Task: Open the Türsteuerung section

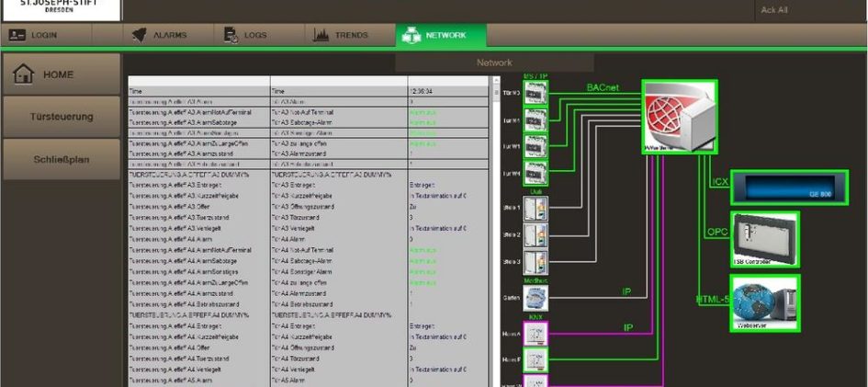Action: (60, 117)
